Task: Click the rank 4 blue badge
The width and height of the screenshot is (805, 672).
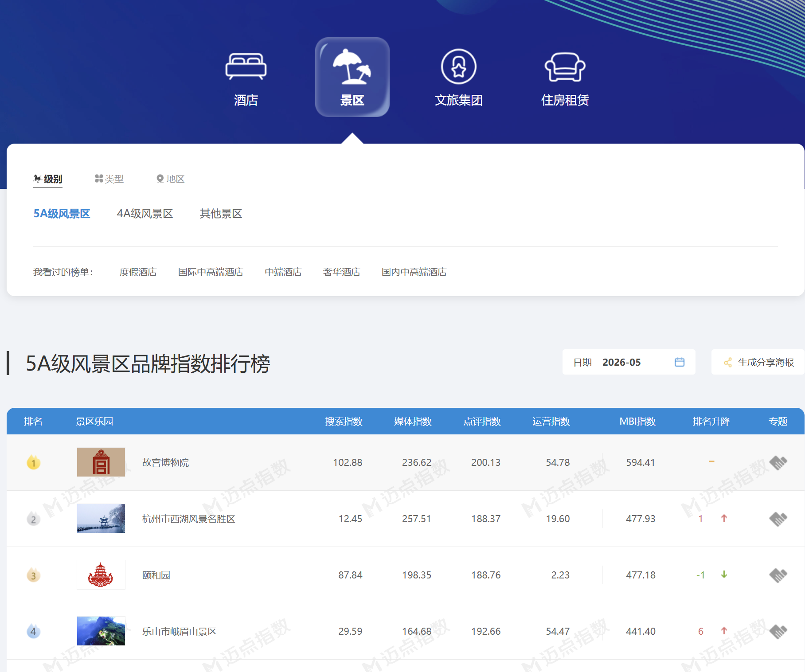Action: tap(34, 631)
